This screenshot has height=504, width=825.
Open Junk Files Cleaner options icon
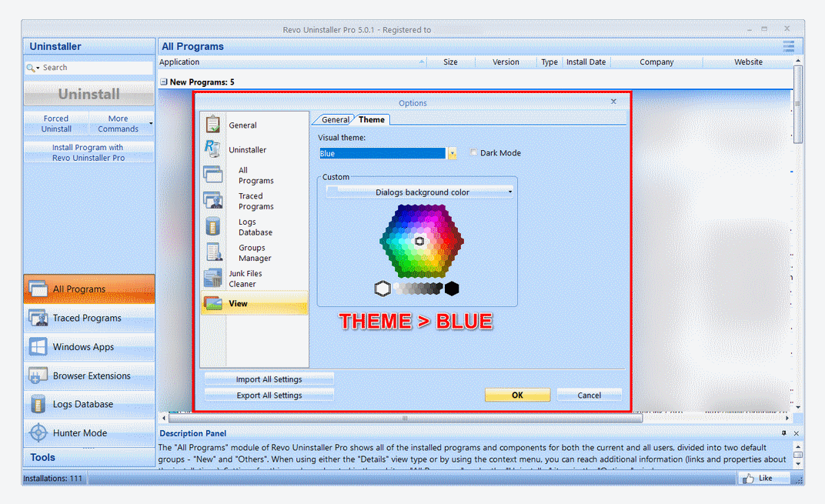[x=212, y=278]
